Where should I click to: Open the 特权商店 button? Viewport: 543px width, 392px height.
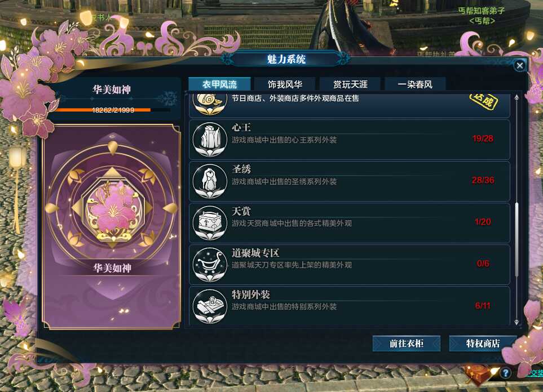click(483, 344)
